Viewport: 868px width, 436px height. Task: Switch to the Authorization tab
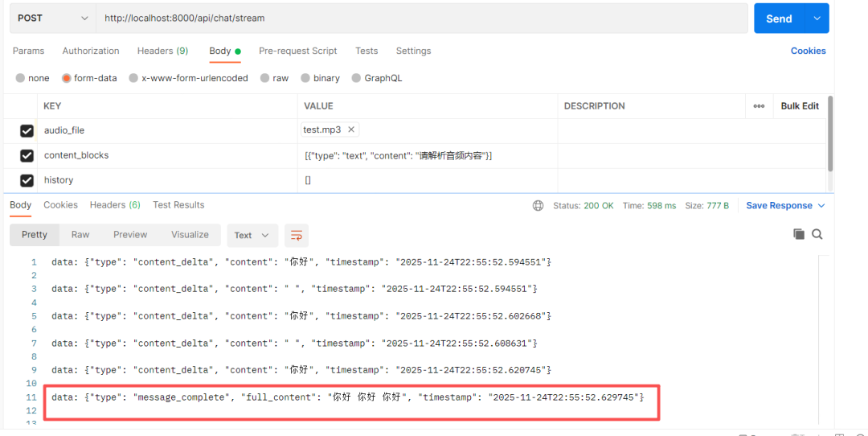[91, 51]
